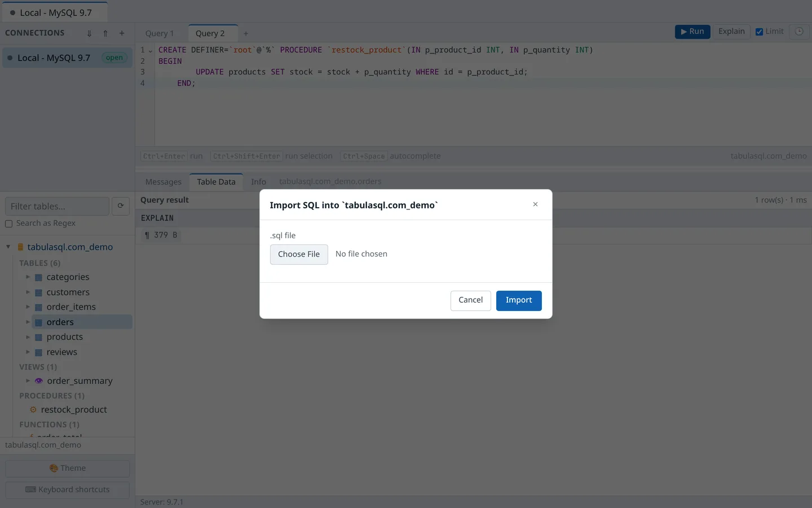Select the Local - MySQL 9.7 connection
This screenshot has height=508, width=812.
pos(67,58)
